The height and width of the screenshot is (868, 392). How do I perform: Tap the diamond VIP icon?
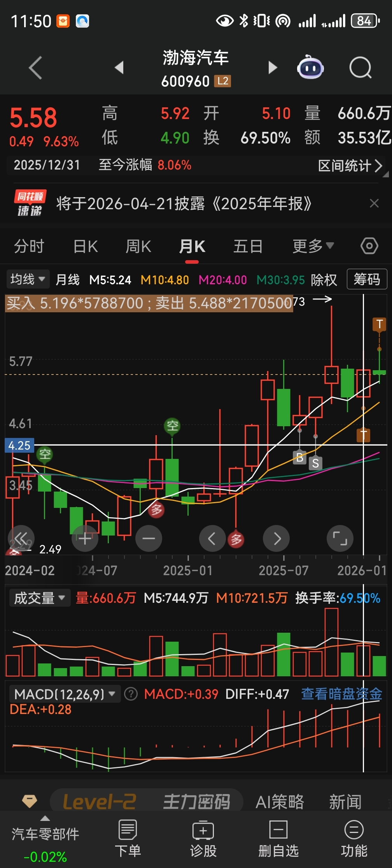click(30, 801)
